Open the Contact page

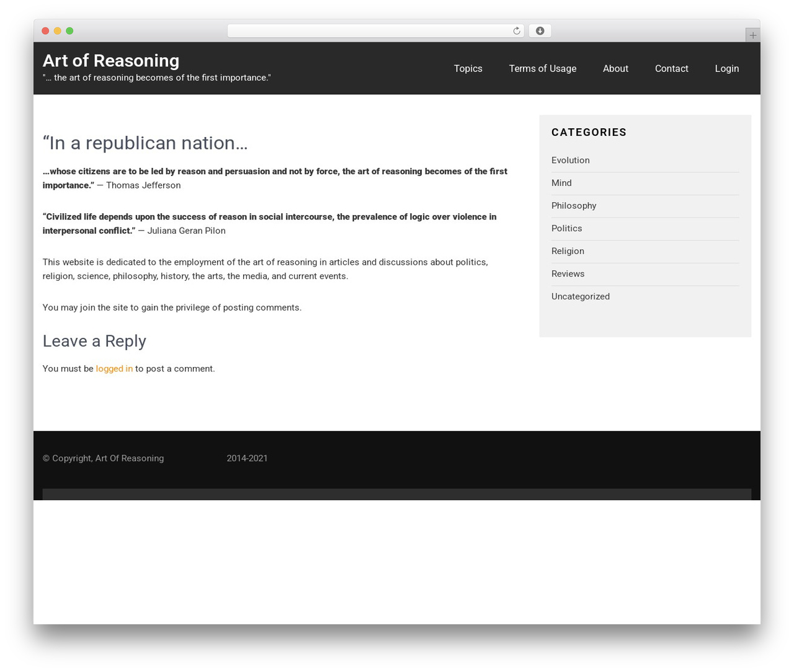(672, 69)
